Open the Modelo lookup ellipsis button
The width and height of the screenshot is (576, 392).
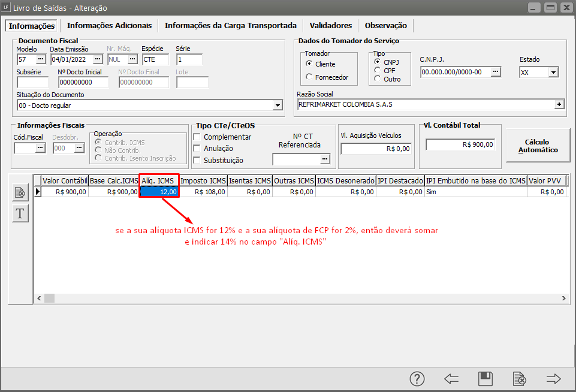(40, 59)
